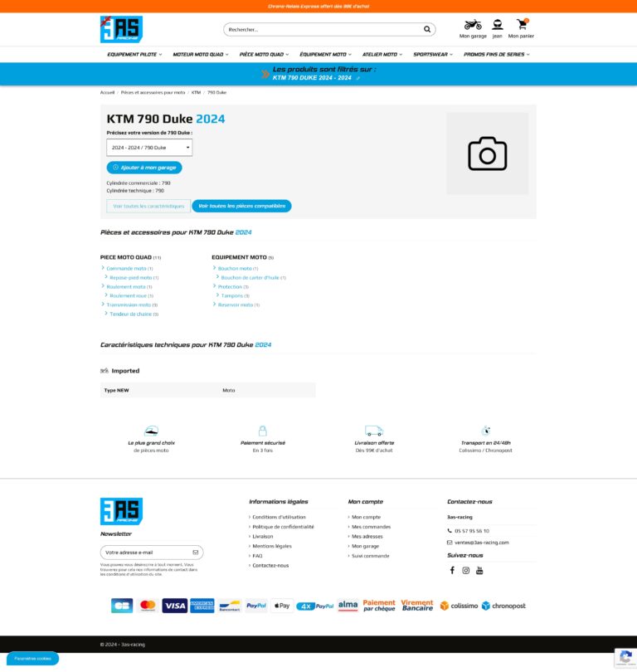
Task: Open Mes commandes footer link
Action: tap(371, 527)
